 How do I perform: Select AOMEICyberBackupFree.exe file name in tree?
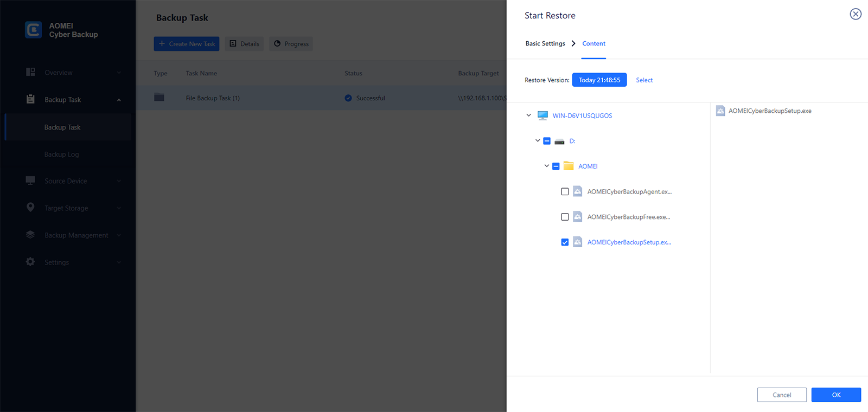pyautogui.click(x=629, y=217)
